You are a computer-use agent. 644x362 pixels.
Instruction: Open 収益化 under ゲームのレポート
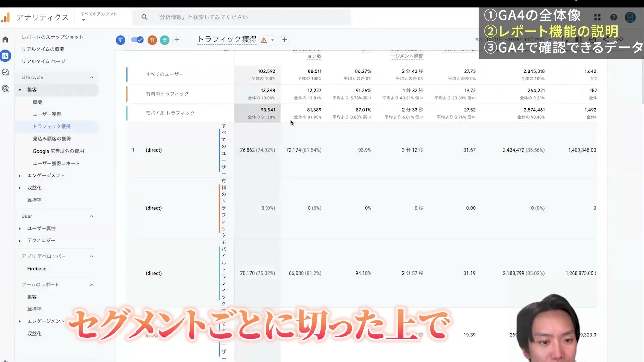click(x=34, y=334)
